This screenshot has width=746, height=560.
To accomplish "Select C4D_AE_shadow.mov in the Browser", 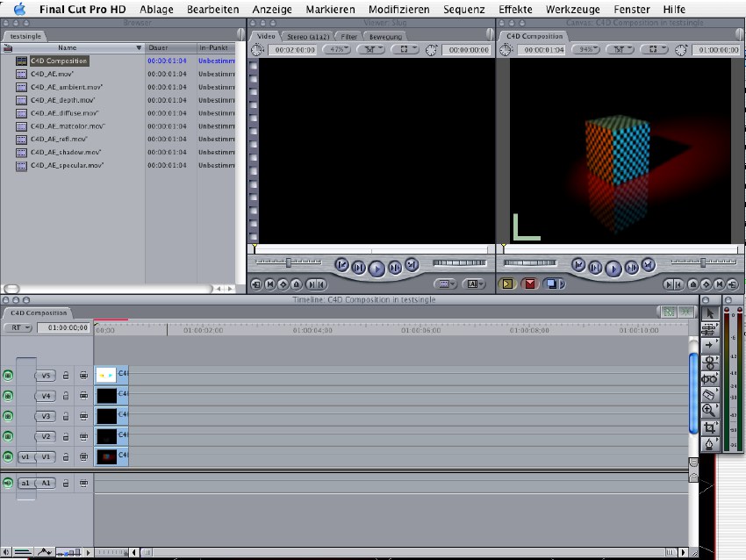I will tap(66, 152).
